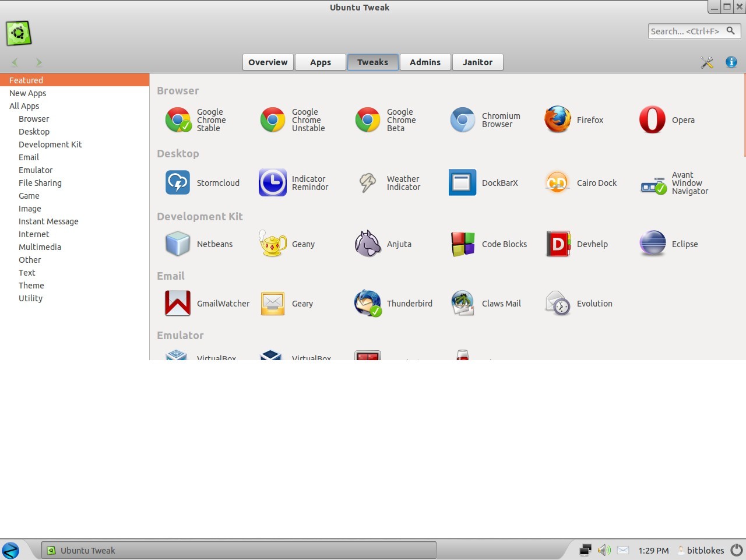Select Text category

coord(75,273)
